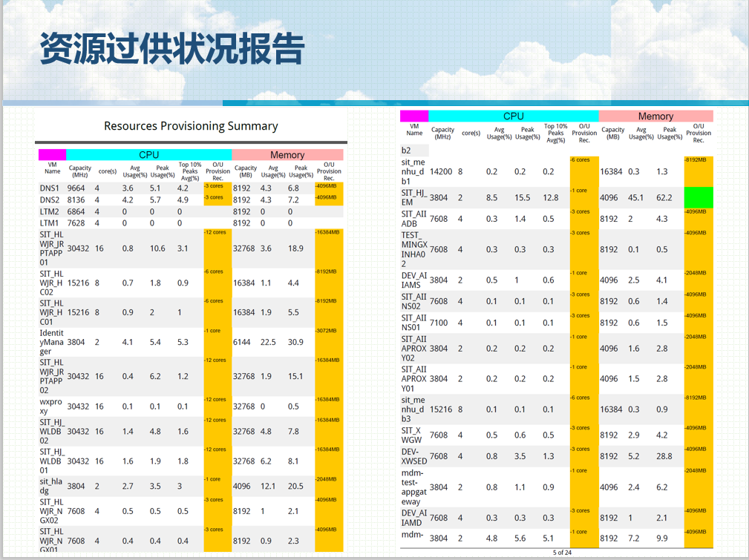The width and height of the screenshot is (749, 560).
Task: Click the SIT_XWGW VM name cell
Action: pos(412,435)
